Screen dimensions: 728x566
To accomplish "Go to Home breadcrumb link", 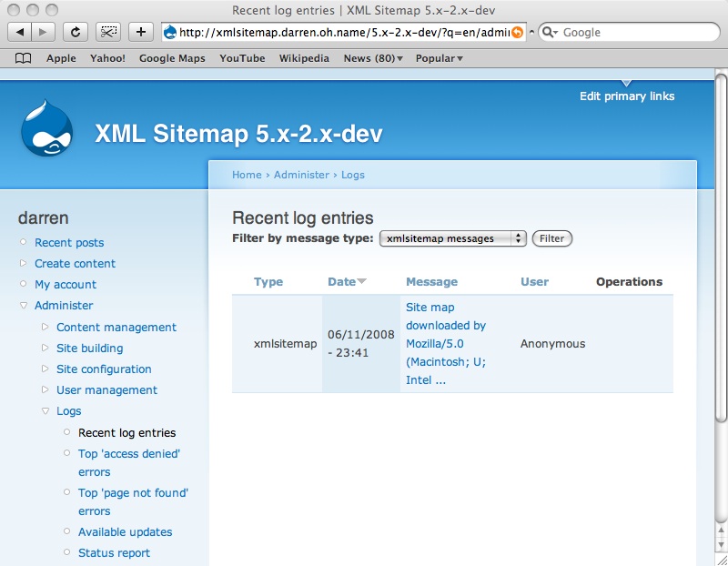I will 247,175.
